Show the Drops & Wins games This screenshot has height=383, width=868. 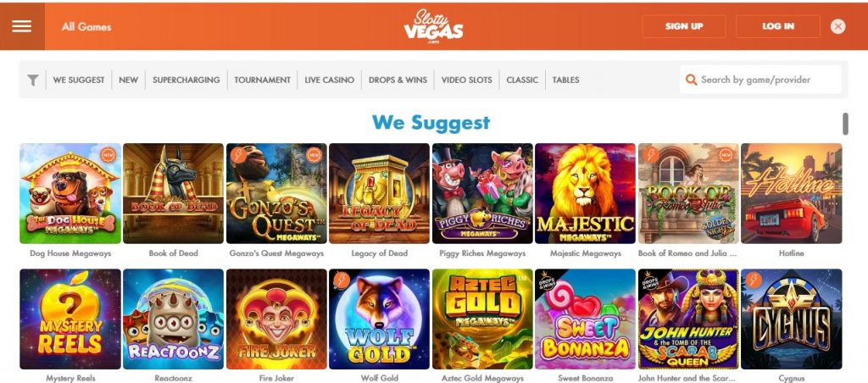[398, 80]
